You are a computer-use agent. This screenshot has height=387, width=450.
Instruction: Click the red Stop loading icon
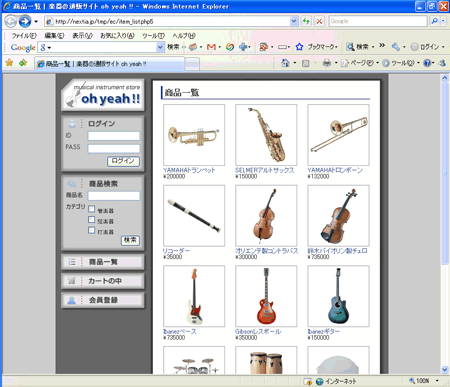tap(319, 22)
